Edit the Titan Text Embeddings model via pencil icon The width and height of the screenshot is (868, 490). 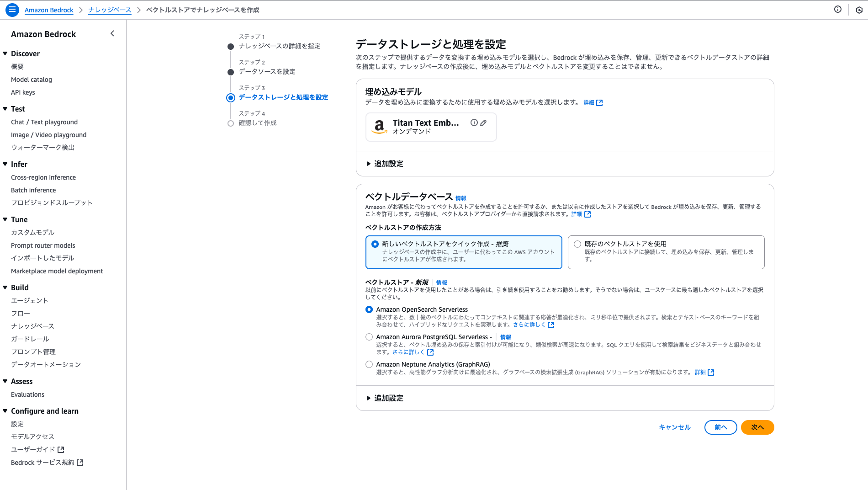484,122
